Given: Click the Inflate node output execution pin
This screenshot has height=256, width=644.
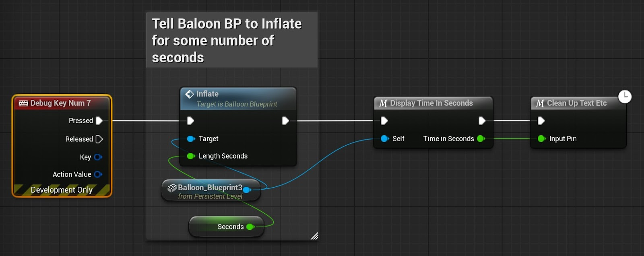Looking at the screenshot, I should click(285, 121).
